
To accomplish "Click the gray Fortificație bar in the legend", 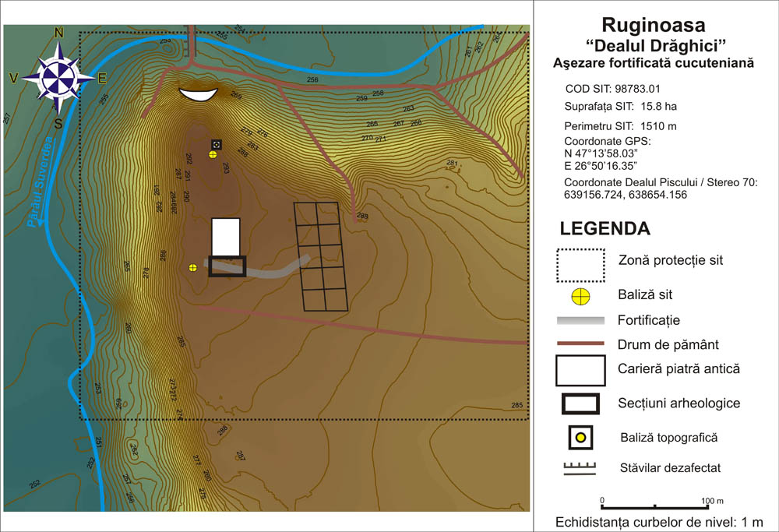I will click(580, 320).
